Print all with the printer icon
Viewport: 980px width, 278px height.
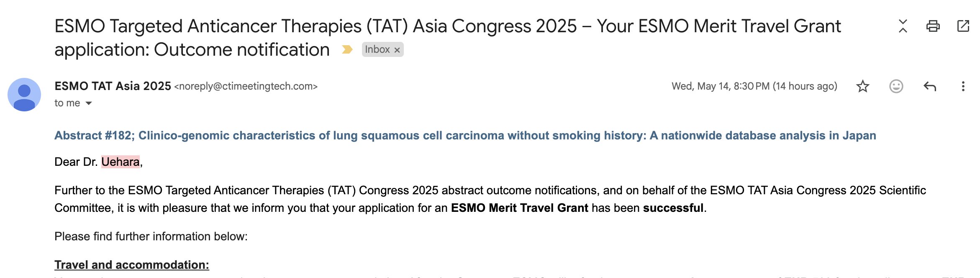tap(933, 26)
